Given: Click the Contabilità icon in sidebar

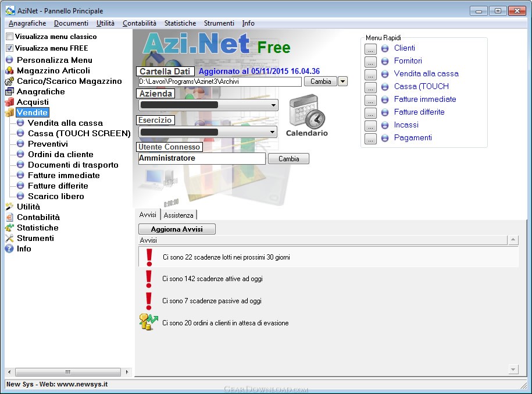Looking at the screenshot, I should click(x=9, y=218).
